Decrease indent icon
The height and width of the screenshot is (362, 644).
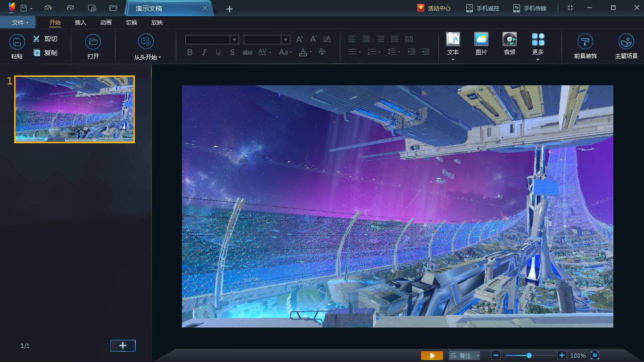pyautogui.click(x=412, y=52)
